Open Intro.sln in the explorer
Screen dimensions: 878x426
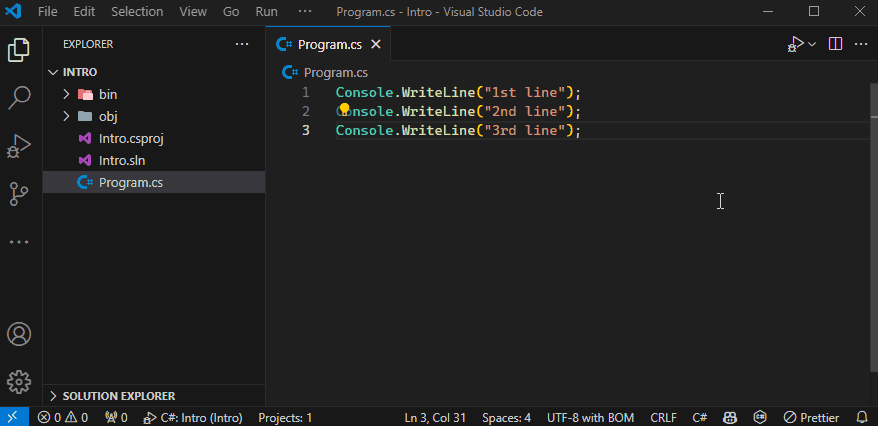(x=154, y=161)
